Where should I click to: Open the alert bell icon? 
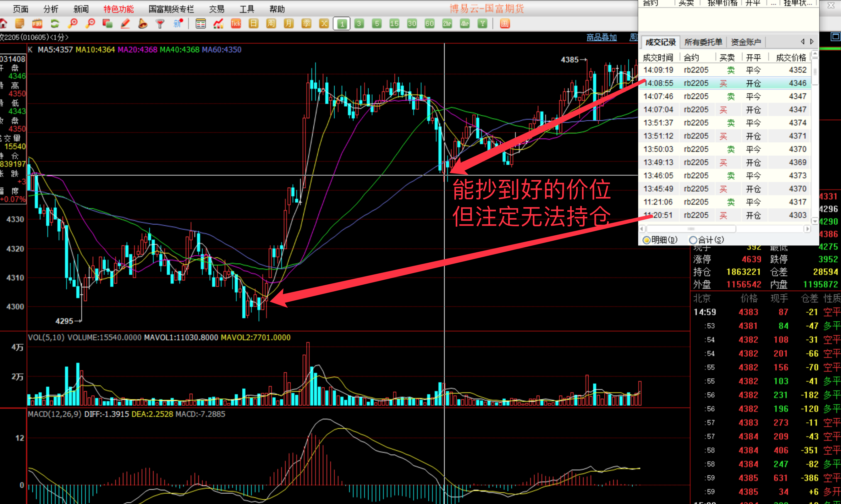tap(143, 24)
